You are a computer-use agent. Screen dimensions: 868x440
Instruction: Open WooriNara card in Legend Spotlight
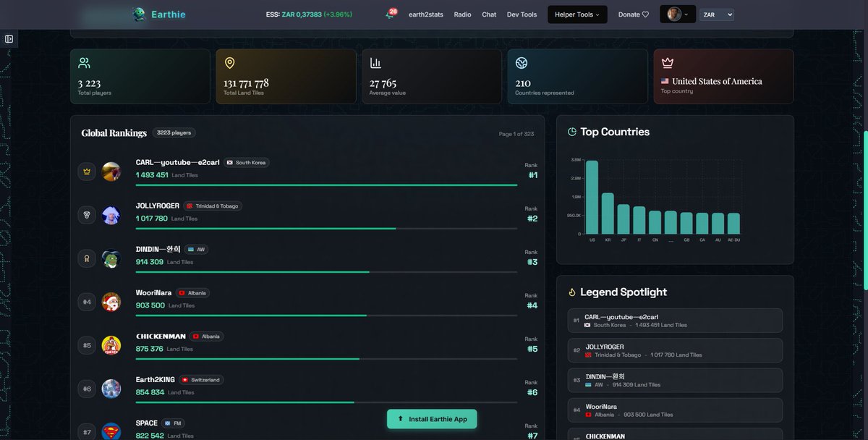pos(675,410)
